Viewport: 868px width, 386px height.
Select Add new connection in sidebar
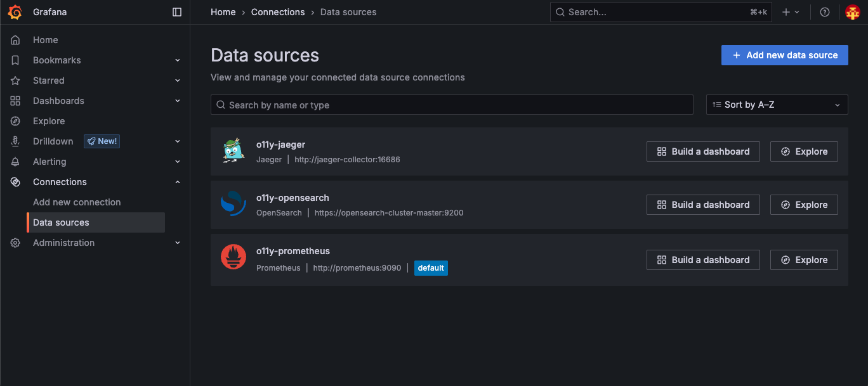pyautogui.click(x=77, y=202)
